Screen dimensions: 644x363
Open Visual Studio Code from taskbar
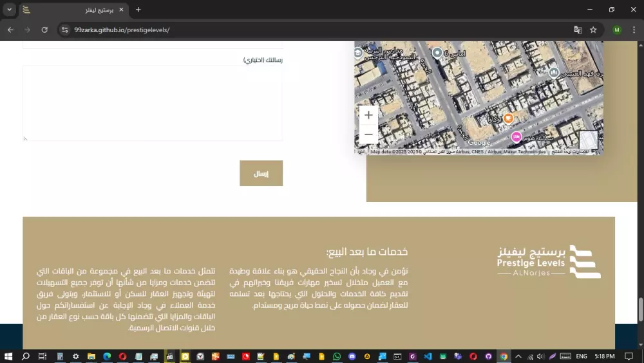pos(428,357)
